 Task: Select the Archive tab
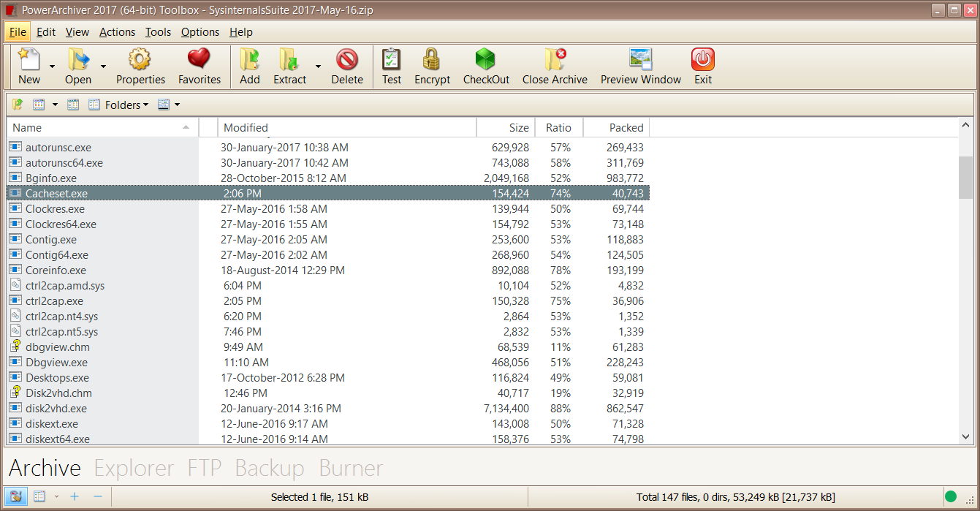click(45, 467)
